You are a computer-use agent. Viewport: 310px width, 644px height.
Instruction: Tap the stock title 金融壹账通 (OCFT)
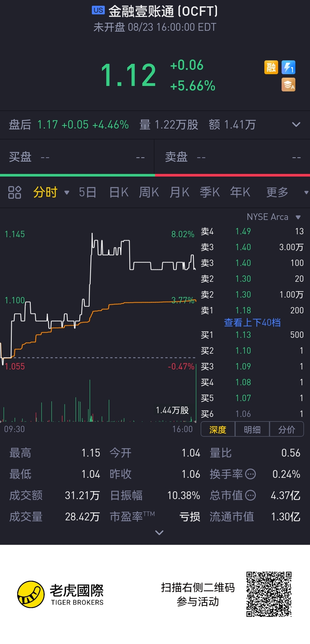[163, 11]
